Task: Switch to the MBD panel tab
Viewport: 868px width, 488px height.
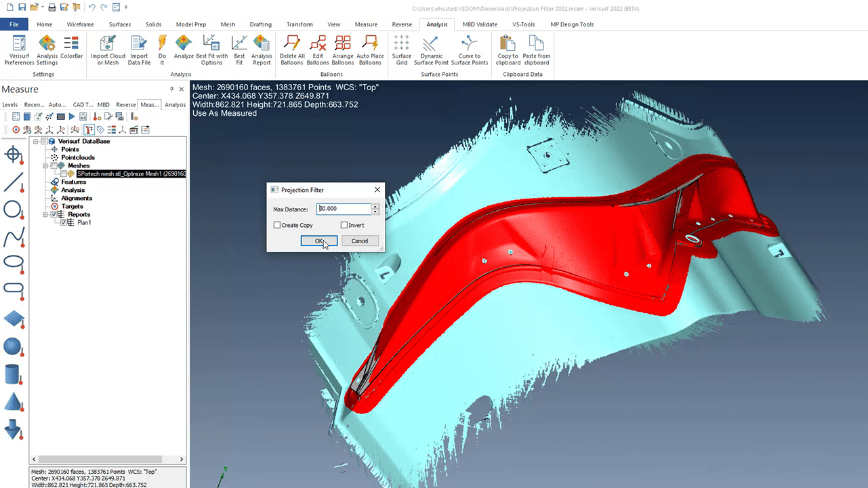Action: pyautogui.click(x=104, y=105)
